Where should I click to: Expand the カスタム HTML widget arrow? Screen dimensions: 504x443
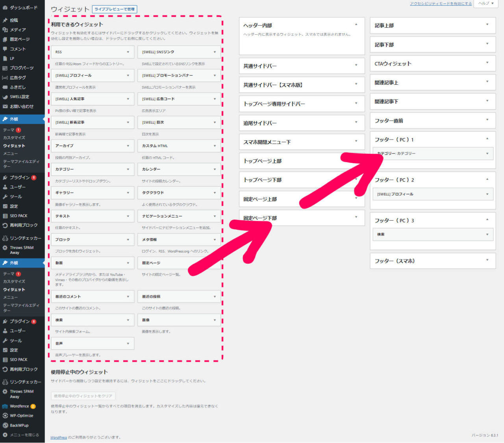click(215, 146)
